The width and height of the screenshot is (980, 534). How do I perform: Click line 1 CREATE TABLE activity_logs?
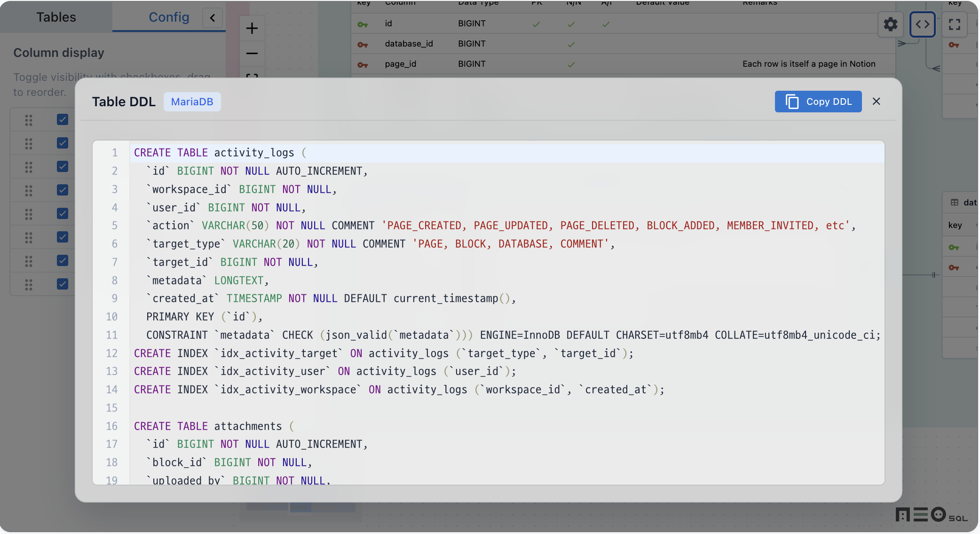pos(507,153)
